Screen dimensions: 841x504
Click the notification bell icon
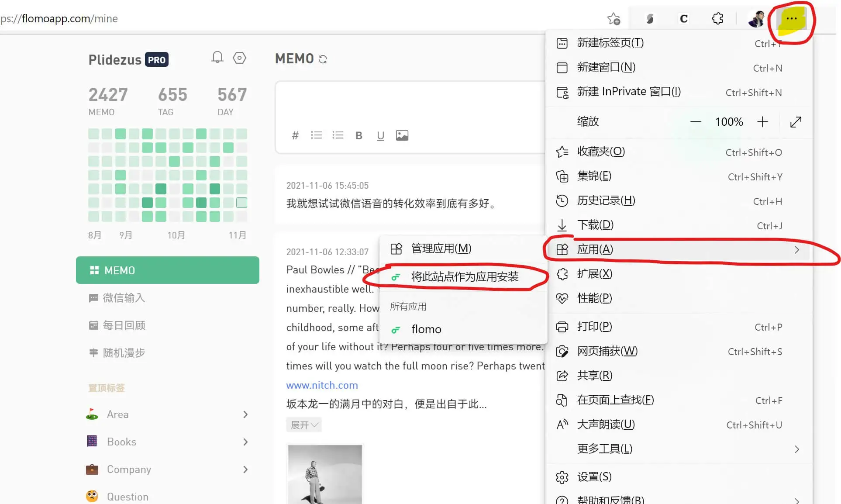coord(217,58)
